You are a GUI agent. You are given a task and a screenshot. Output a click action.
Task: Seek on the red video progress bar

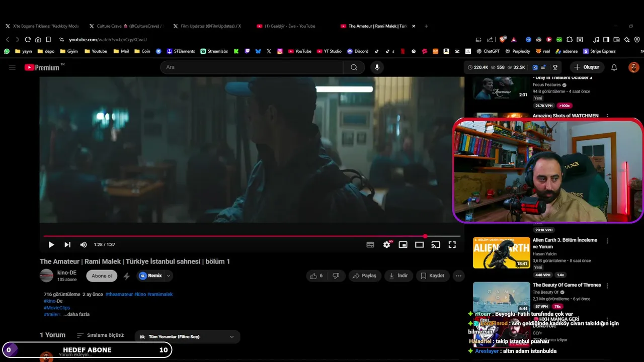(252, 236)
